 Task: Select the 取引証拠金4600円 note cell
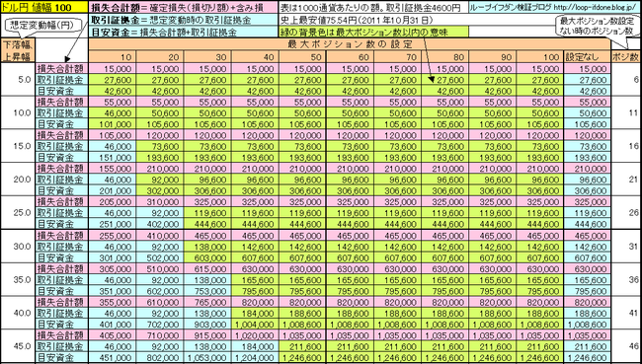tap(373, 7)
